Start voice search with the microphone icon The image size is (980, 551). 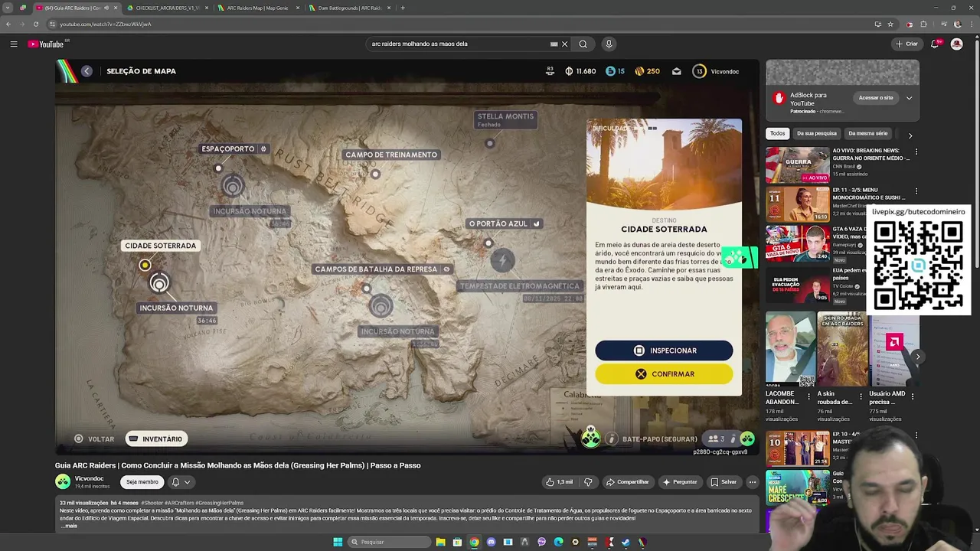point(609,44)
